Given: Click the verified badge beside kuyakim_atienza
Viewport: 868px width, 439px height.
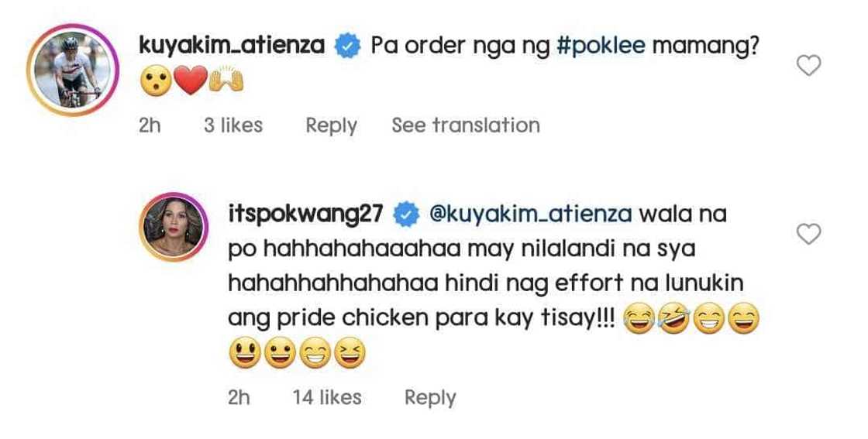Looking at the screenshot, I should (x=346, y=47).
